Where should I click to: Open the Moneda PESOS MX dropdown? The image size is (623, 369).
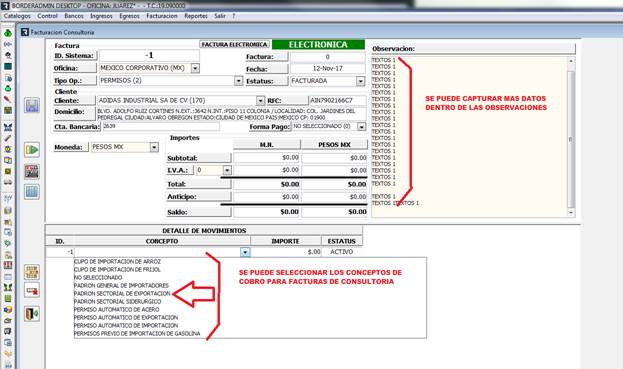[x=154, y=147]
